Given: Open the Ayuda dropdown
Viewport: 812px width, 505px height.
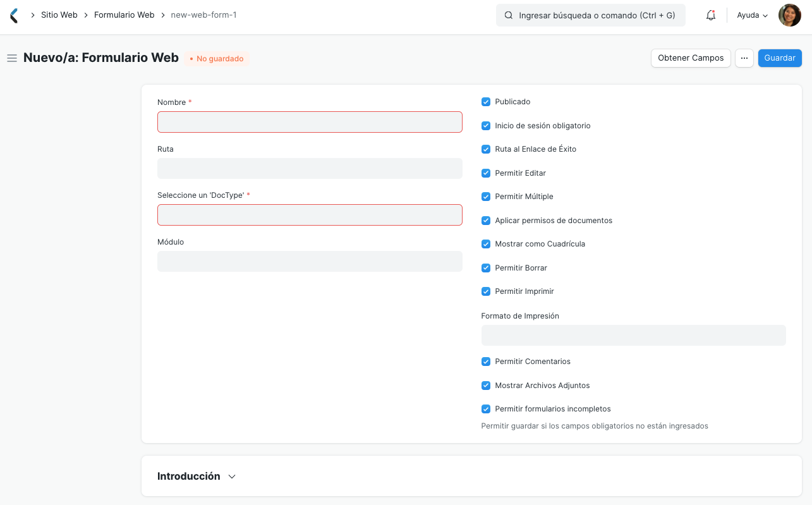Looking at the screenshot, I should (751, 15).
